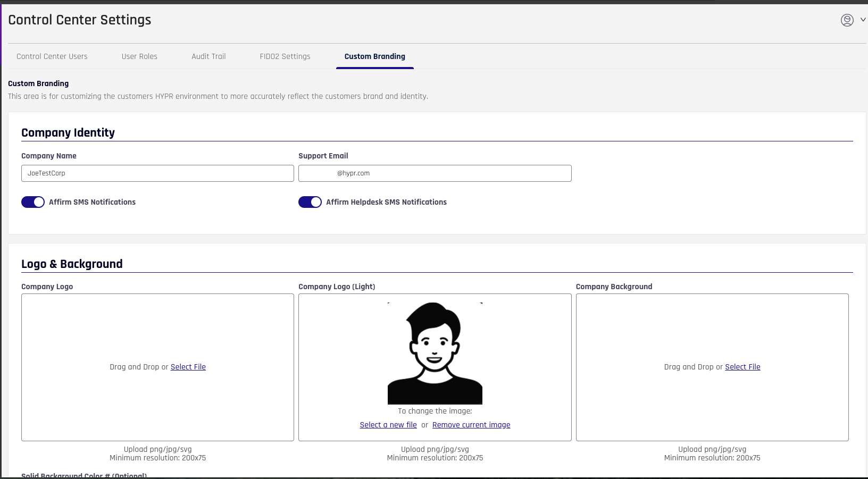Select the Custom Branding tab
This screenshot has height=479, width=868.
(x=374, y=56)
